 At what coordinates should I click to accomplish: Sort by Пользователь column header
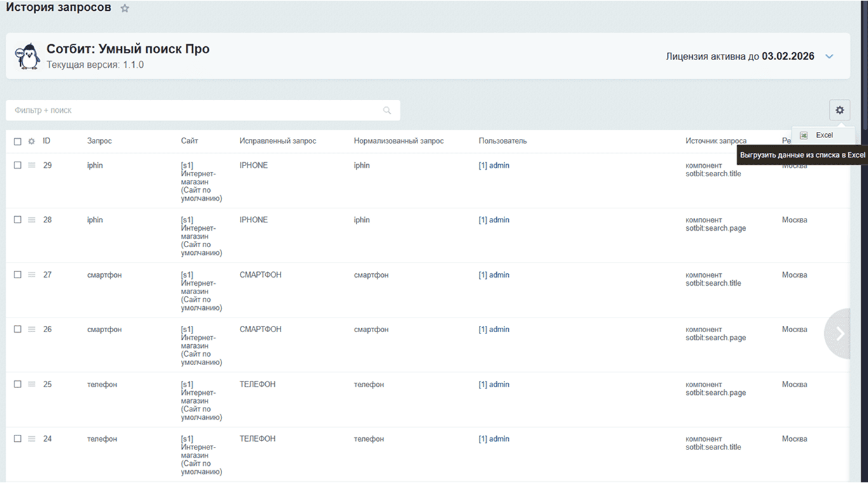[503, 141]
